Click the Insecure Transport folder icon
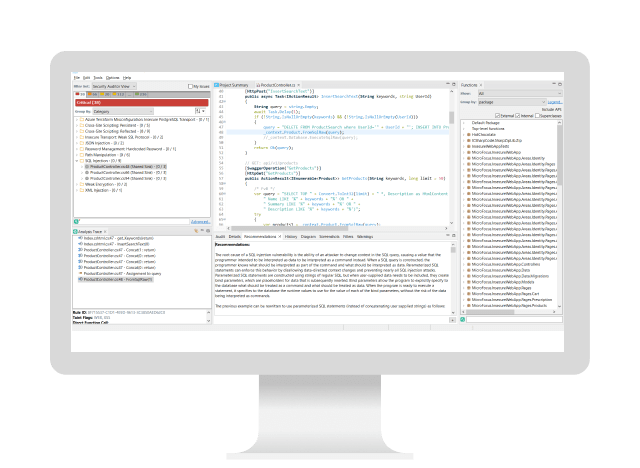This screenshot has height=468, width=640. (x=82, y=138)
